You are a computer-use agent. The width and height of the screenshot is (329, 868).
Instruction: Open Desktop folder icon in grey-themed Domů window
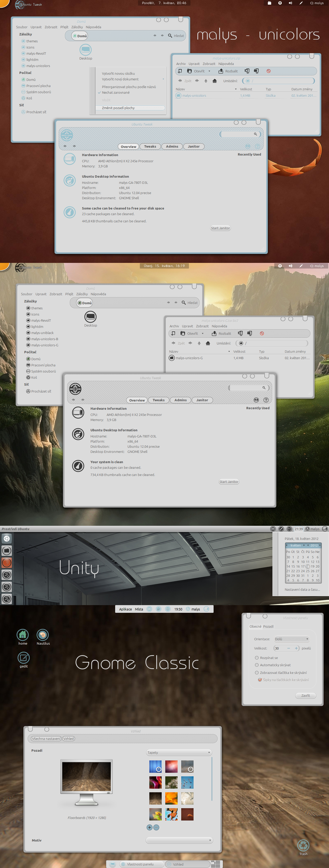90,317
